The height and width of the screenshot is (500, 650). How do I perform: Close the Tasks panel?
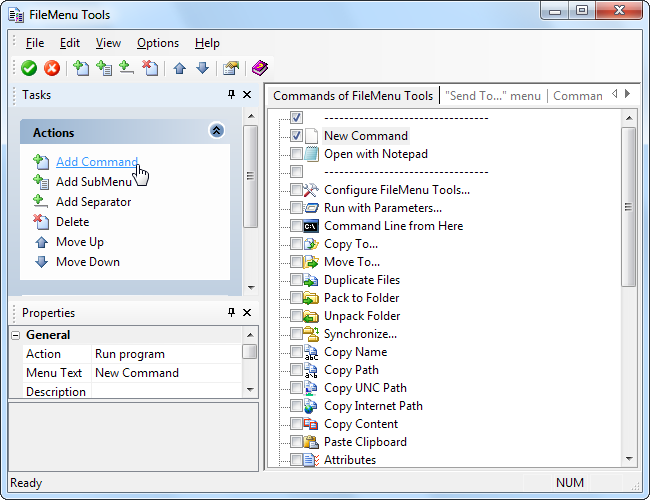pos(247,95)
